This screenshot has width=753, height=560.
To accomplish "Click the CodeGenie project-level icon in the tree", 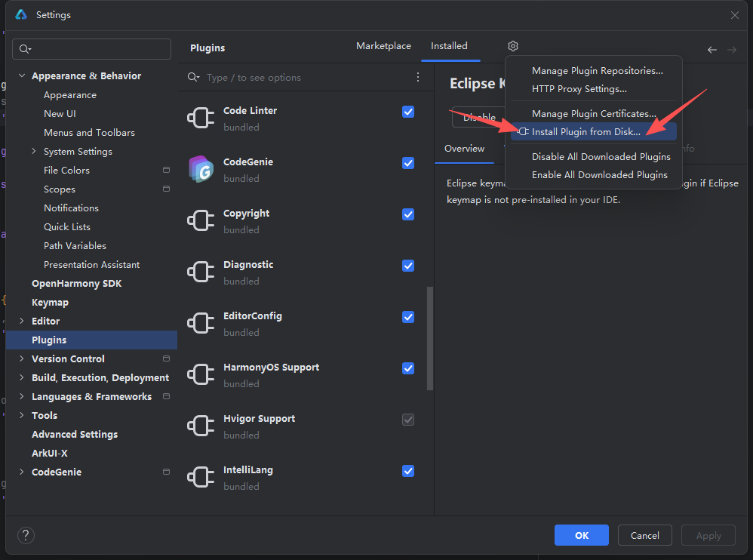I will pos(166,472).
